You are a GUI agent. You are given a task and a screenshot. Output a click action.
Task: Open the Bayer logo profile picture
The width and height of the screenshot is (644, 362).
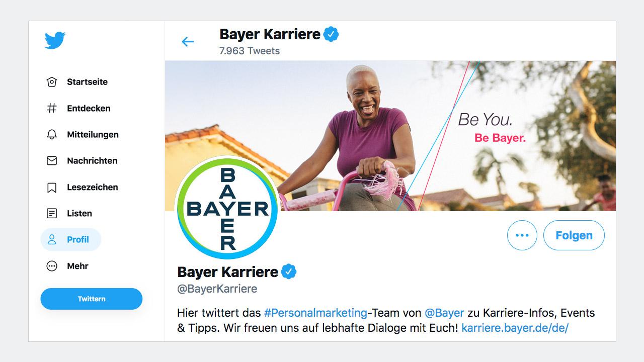pyautogui.click(x=227, y=209)
